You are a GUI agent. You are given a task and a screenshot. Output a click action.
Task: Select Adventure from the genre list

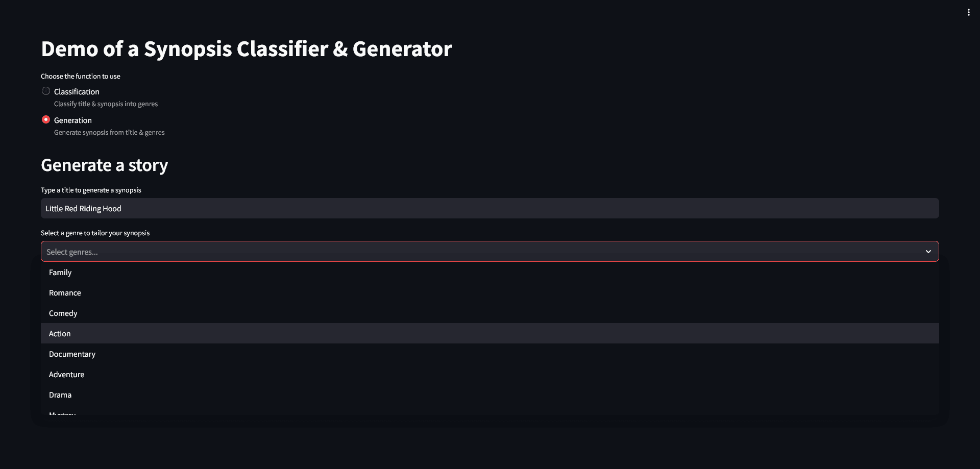(67, 375)
